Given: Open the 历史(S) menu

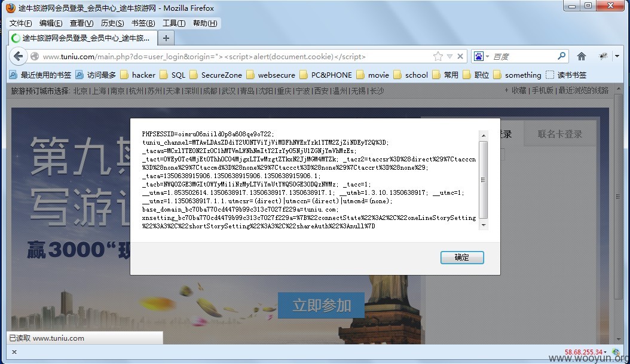Looking at the screenshot, I should click(x=112, y=23).
